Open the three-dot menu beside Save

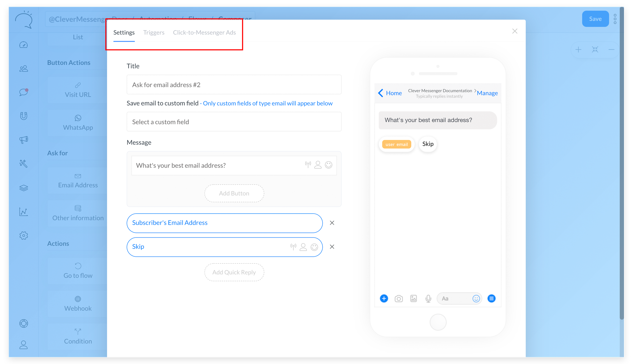click(615, 19)
